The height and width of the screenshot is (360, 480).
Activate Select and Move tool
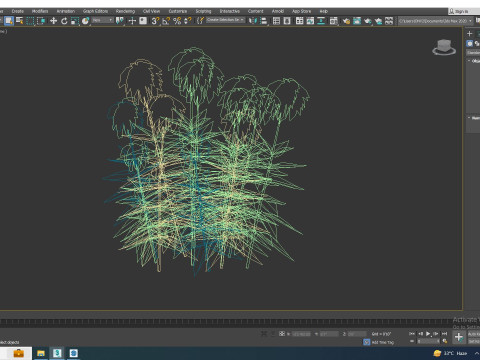coord(53,21)
